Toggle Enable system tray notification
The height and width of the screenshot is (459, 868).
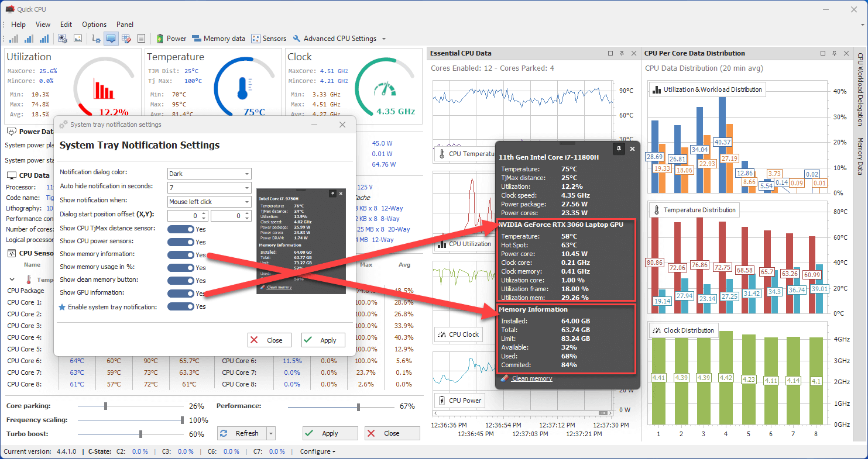180,306
